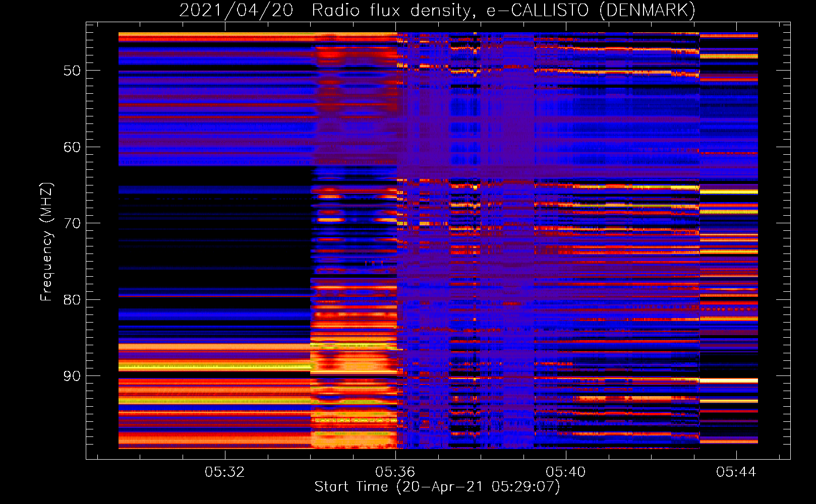Click the 90 MHz frequency tick label
Screen dimensions: 816x504
point(72,376)
